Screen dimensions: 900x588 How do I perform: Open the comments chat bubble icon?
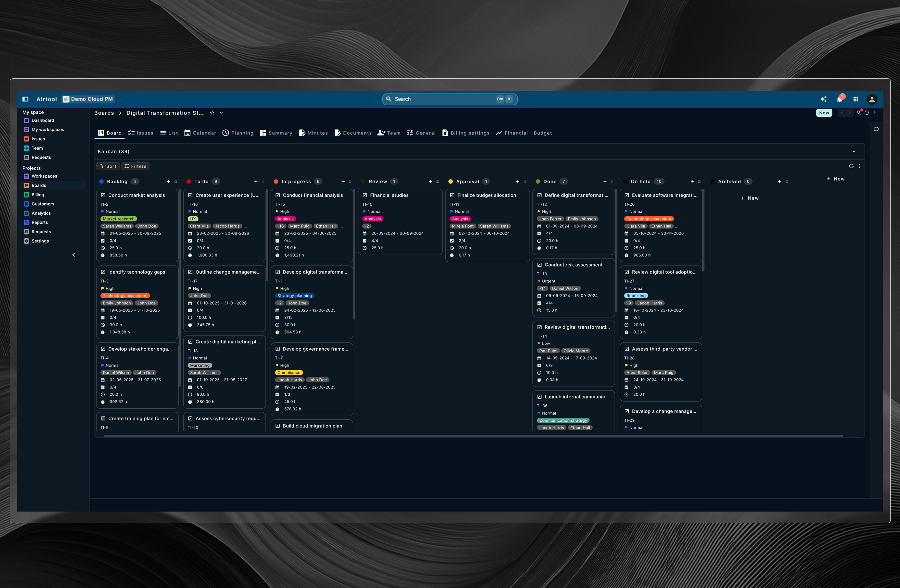click(876, 129)
